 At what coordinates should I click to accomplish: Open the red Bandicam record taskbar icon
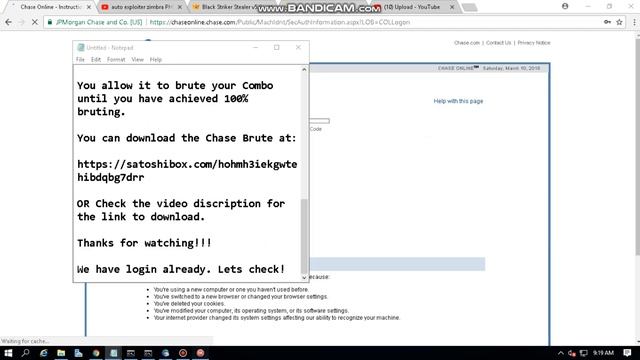(x=183, y=353)
